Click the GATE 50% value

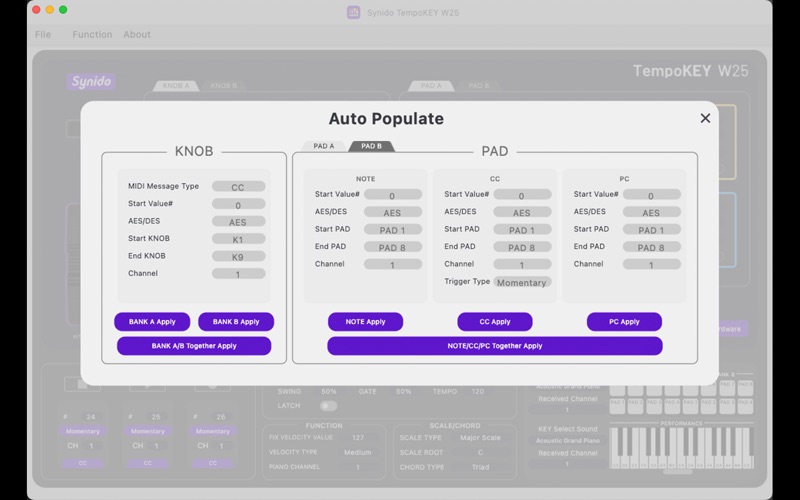click(x=404, y=392)
